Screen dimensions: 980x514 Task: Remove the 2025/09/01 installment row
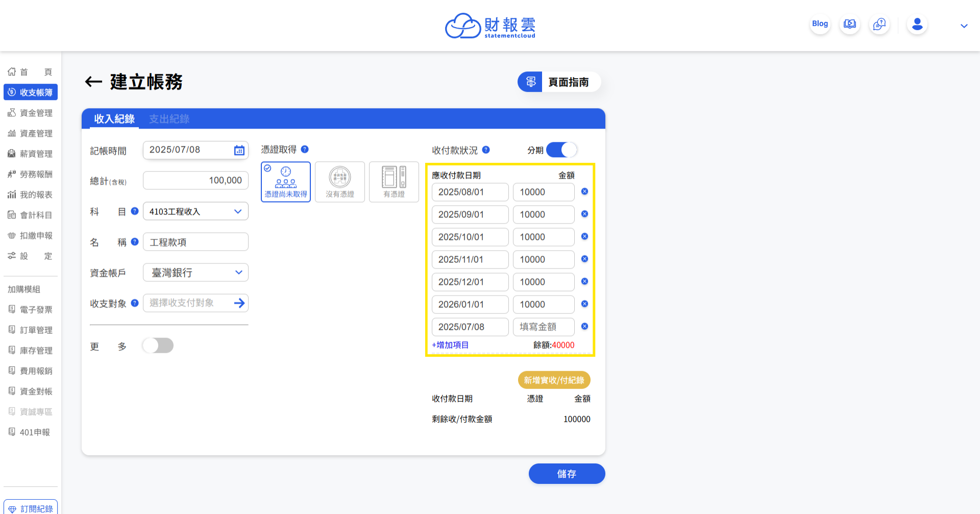coord(584,214)
